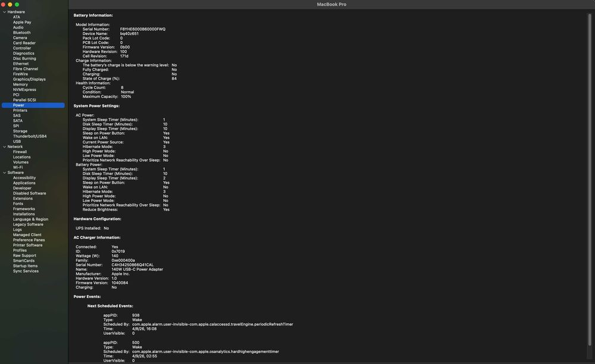Collapse the Hardware section chevron
Image resolution: width=595 pixels, height=364 pixels.
pos(5,12)
